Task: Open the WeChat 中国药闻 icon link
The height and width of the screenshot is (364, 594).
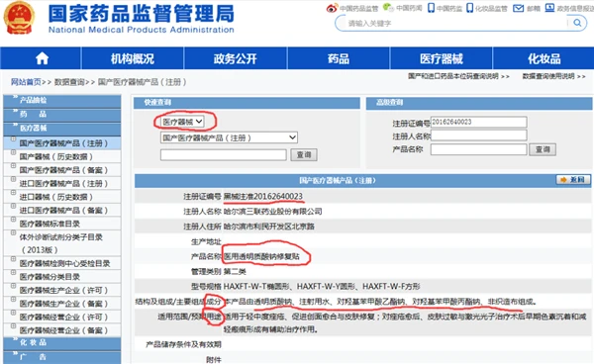Action: [388, 8]
